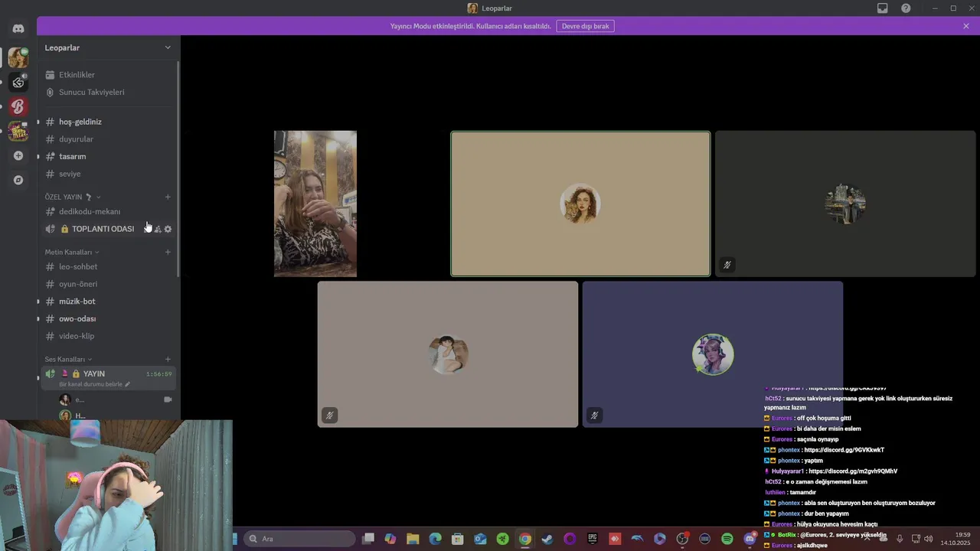The image size is (980, 551).
Task: Show hidden system tray icons chevron
Action: (867, 539)
